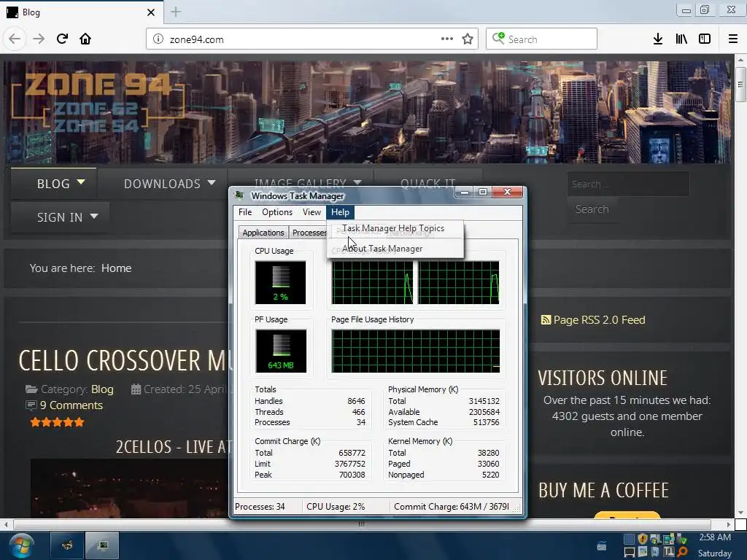Open Task Manager Options menu
Image resolution: width=747 pixels, height=560 pixels.
click(276, 212)
